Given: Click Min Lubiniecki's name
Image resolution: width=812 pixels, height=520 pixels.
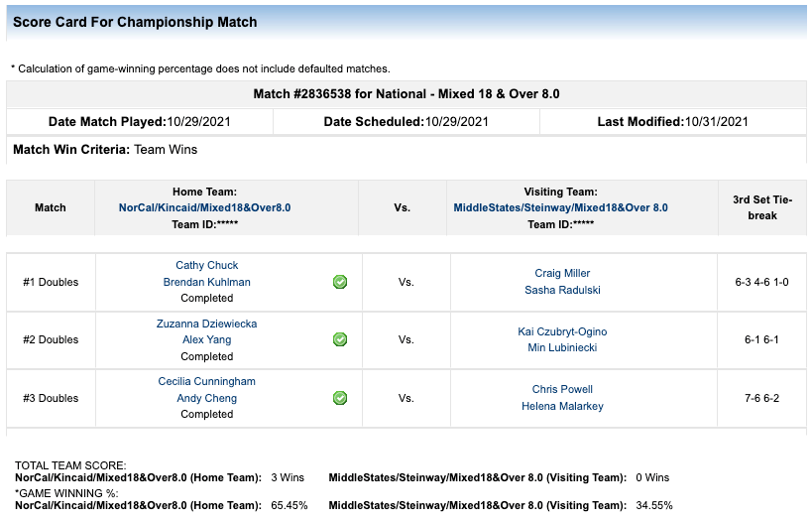Looking at the screenshot, I should click(562, 347).
